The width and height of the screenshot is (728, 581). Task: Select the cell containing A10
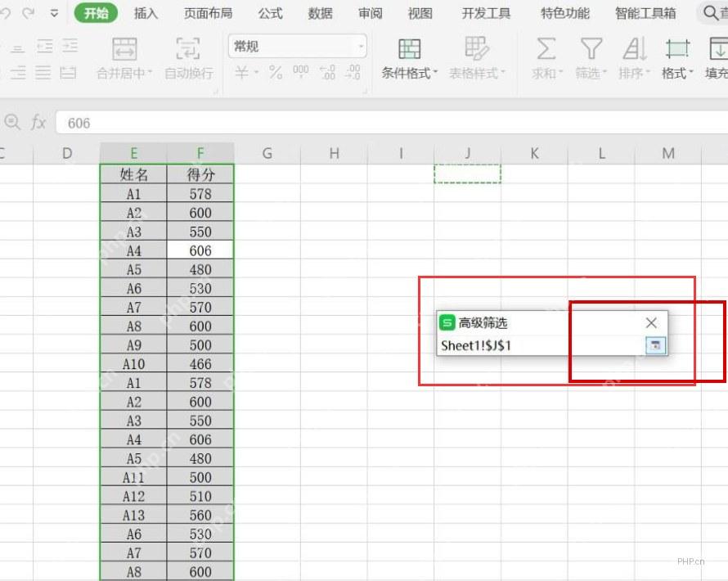pyautogui.click(x=133, y=364)
